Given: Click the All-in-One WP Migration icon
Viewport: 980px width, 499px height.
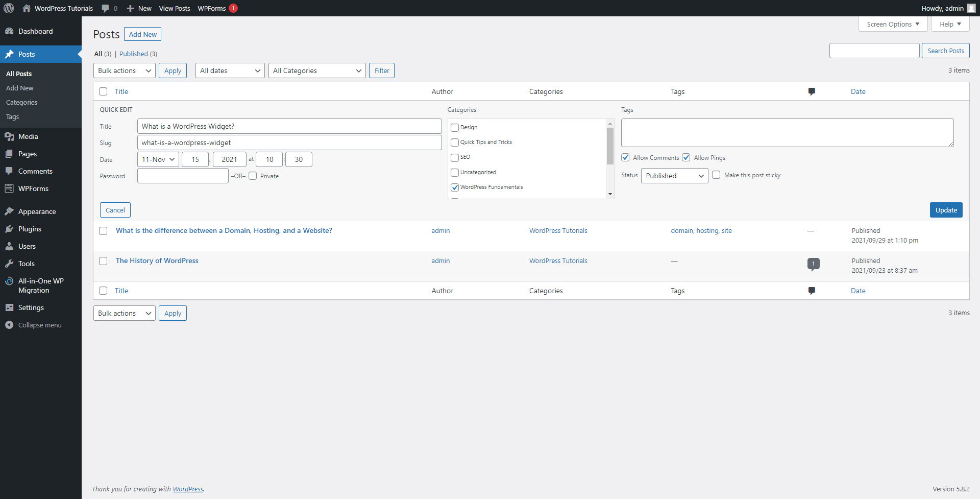Looking at the screenshot, I should (x=9, y=281).
